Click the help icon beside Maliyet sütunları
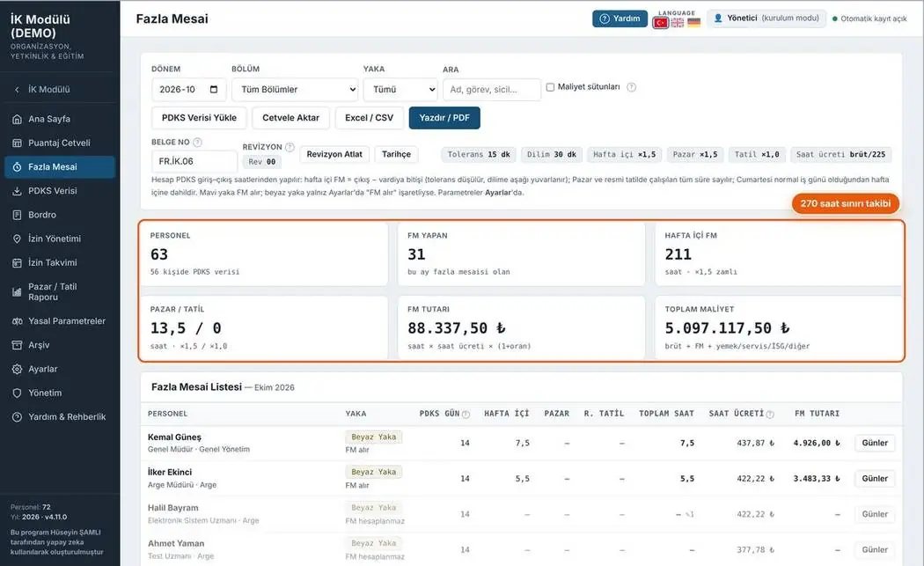924x566 pixels. click(631, 87)
